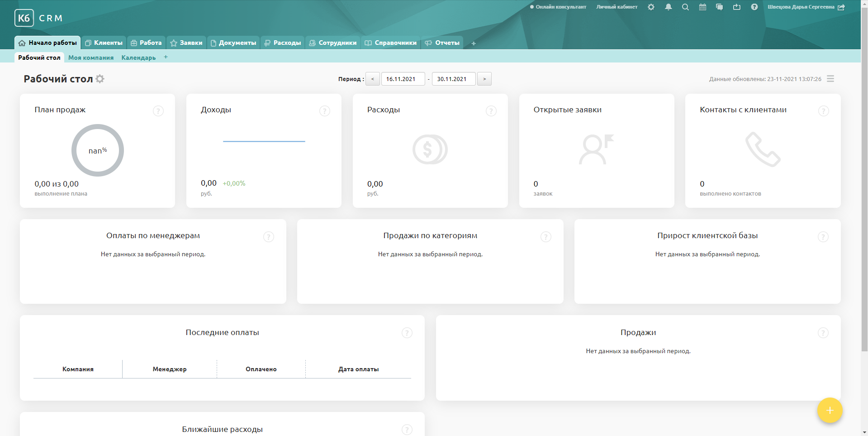Click the nan% sales plan progress ring
Image resolution: width=868 pixels, height=436 pixels.
(98, 150)
